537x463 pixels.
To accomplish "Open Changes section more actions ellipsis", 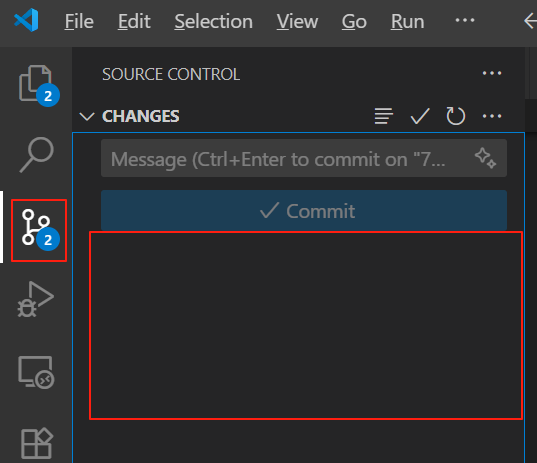I will [492, 116].
